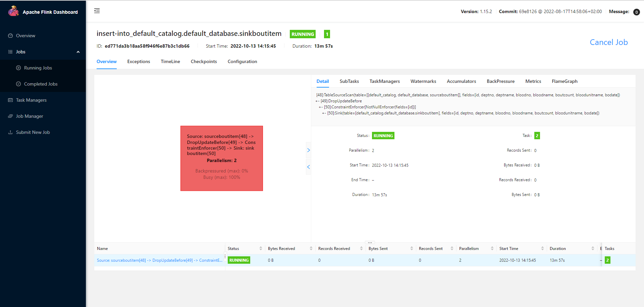
Task: Switch to the BackPressure tab
Action: point(500,81)
